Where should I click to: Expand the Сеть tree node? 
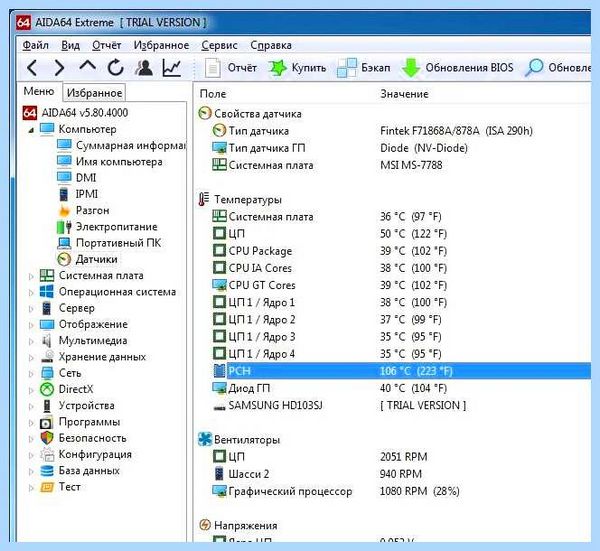pos(31,374)
